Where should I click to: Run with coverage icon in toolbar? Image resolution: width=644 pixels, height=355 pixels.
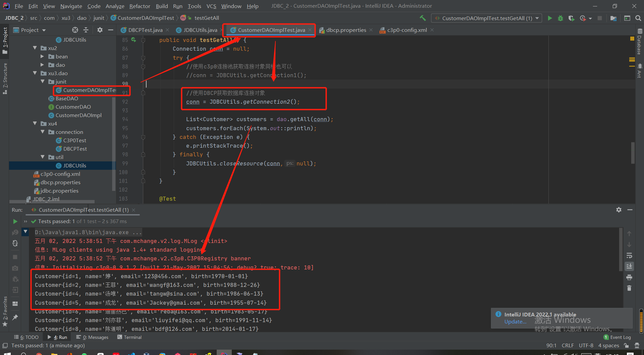(x=571, y=18)
